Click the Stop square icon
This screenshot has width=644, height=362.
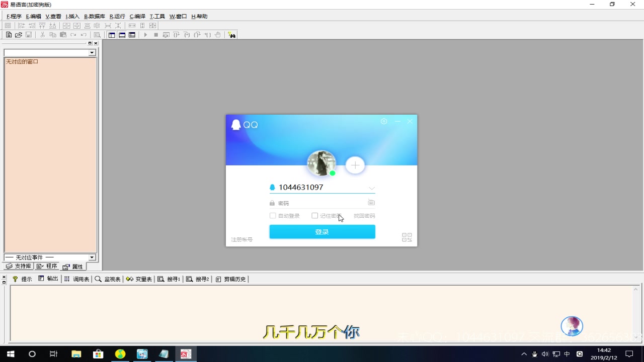point(156,35)
